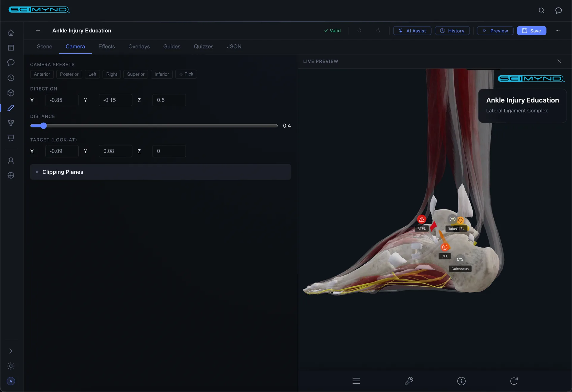The image size is (572, 392).
Task: Click the shopping cart sidebar icon
Action: tap(11, 138)
